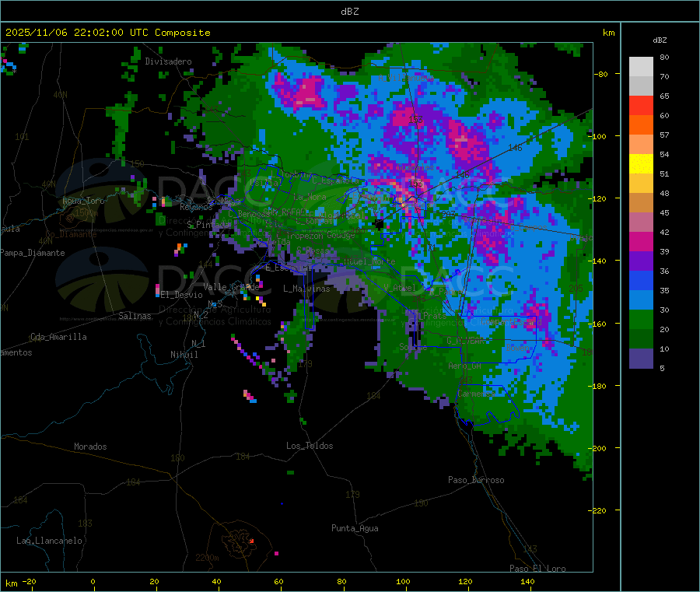Click the Divisadero place label
The height and width of the screenshot is (592, 700).
[x=168, y=61]
